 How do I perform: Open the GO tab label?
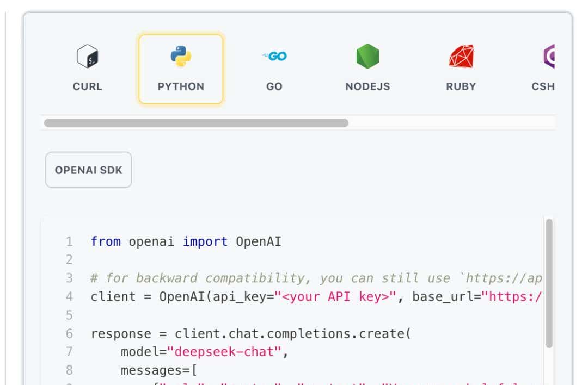(x=274, y=86)
